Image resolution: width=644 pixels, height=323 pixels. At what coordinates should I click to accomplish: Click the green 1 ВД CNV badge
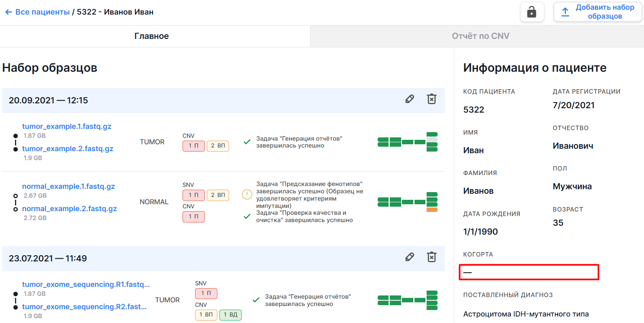pos(230,315)
